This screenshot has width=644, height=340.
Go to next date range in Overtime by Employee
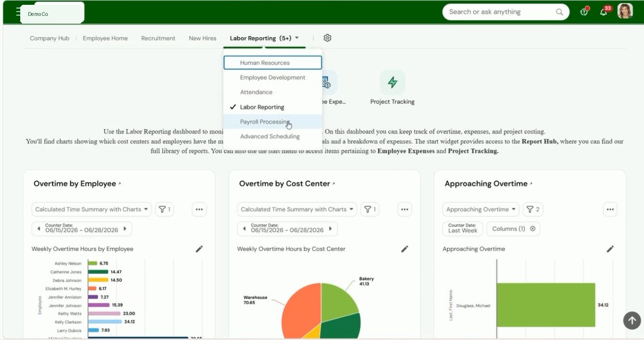(x=125, y=229)
